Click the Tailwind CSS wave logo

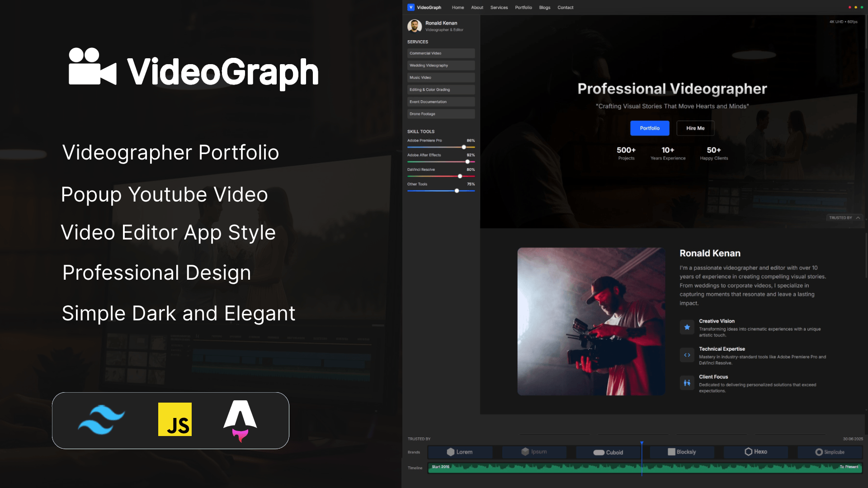coord(101,420)
